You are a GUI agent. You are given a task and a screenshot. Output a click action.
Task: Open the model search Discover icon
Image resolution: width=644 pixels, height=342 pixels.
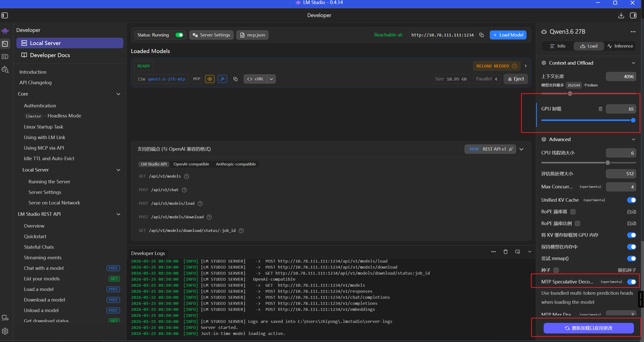(x=5, y=69)
